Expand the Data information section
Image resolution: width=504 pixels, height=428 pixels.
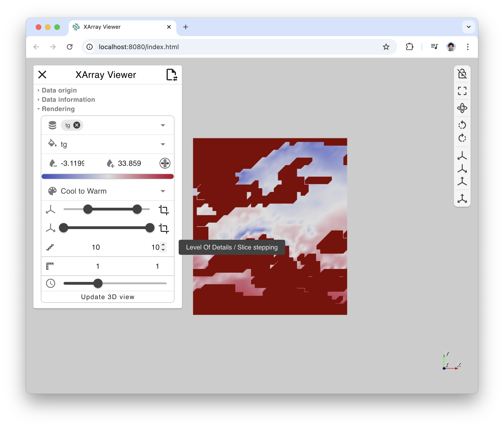(x=68, y=99)
